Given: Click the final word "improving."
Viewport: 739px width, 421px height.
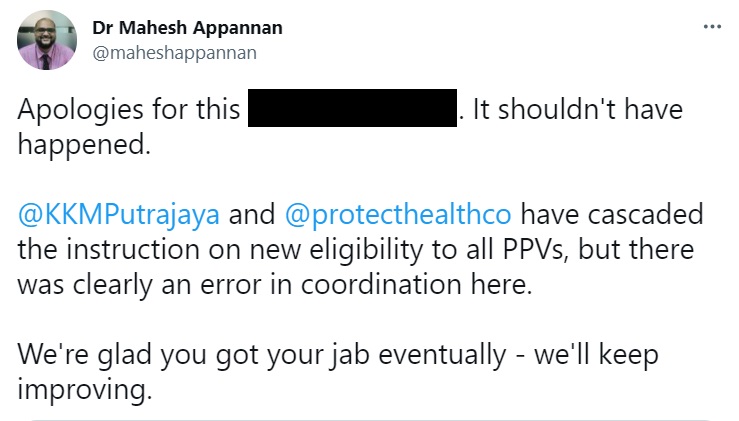Looking at the screenshot, I should click(85, 390).
